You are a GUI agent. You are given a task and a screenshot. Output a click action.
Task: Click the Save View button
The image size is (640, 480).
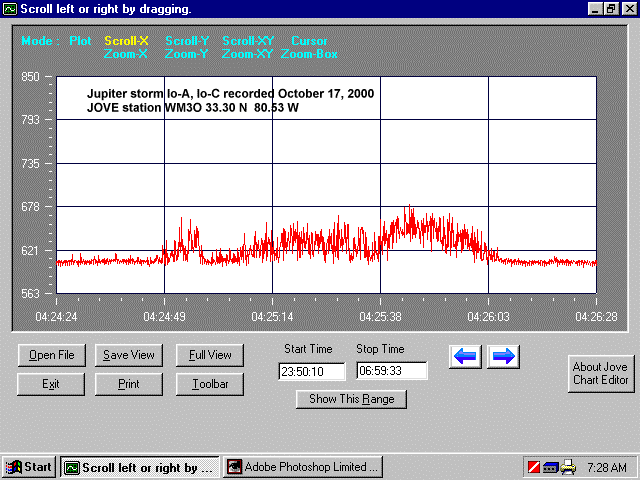coord(129,355)
